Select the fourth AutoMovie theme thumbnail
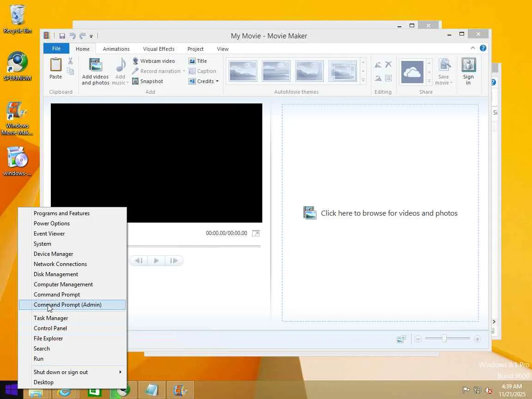The width and height of the screenshot is (532, 399). point(343,71)
